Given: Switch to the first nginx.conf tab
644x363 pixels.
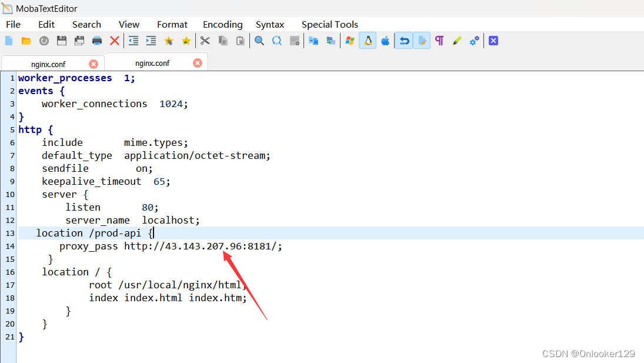Looking at the screenshot, I should pyautogui.click(x=48, y=64).
